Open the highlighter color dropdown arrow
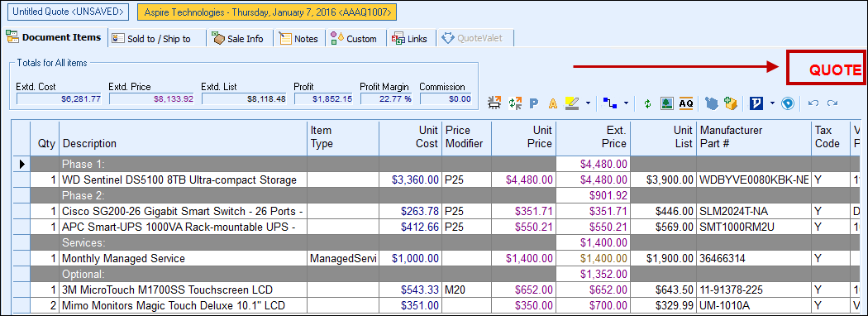The width and height of the screenshot is (868, 316). coord(588,103)
